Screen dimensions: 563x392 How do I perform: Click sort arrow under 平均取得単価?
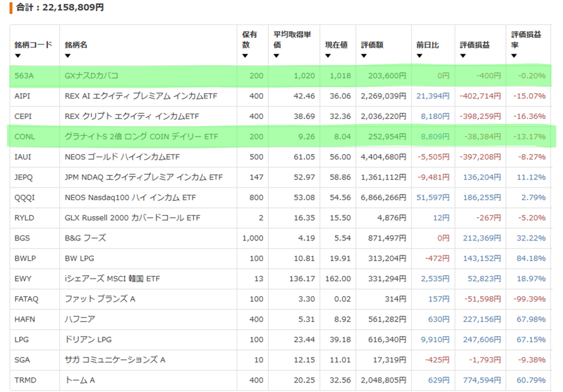coord(277,56)
